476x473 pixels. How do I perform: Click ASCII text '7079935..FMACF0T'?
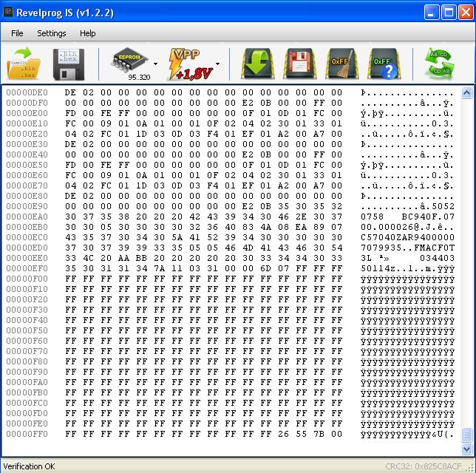407,248
